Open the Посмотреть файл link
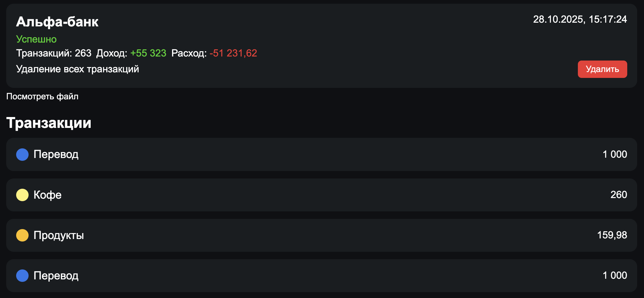The width and height of the screenshot is (644, 298). coord(42,97)
